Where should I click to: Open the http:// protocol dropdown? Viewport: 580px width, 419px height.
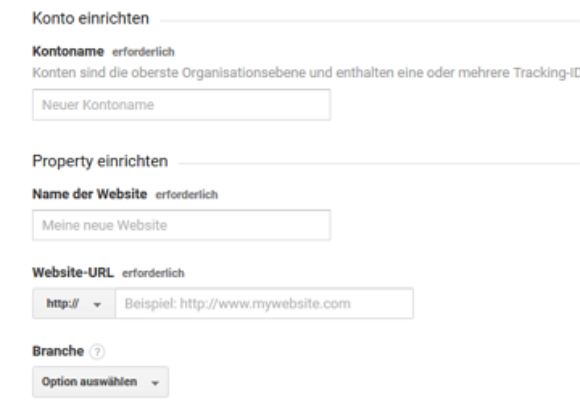[x=74, y=304]
